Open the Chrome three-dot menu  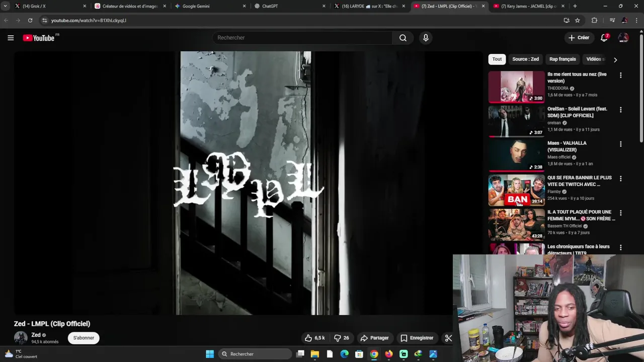point(636,20)
